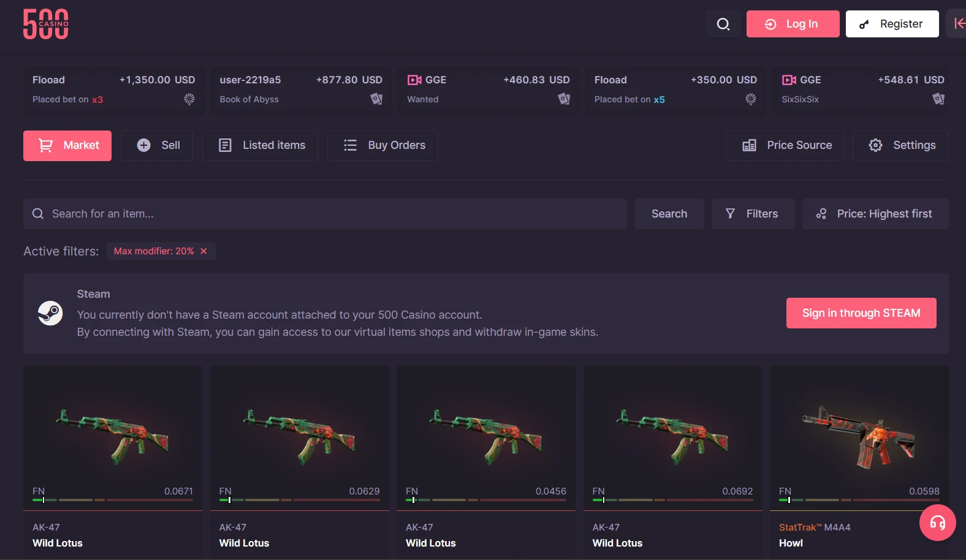Viewport: 966px width, 560px height.
Task: Select AK-47 Wild Lotus with float 0.0456
Action: pos(486,463)
